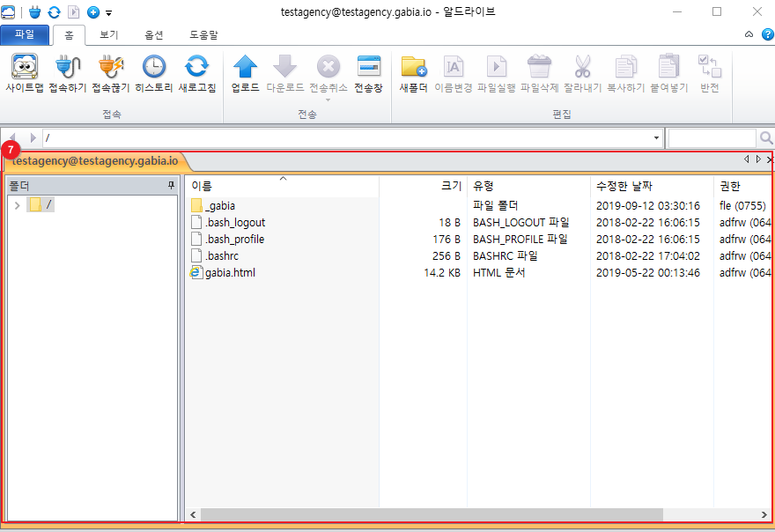Click the quick access run file icon
Image resolution: width=775 pixels, height=532 pixels.
point(73,11)
